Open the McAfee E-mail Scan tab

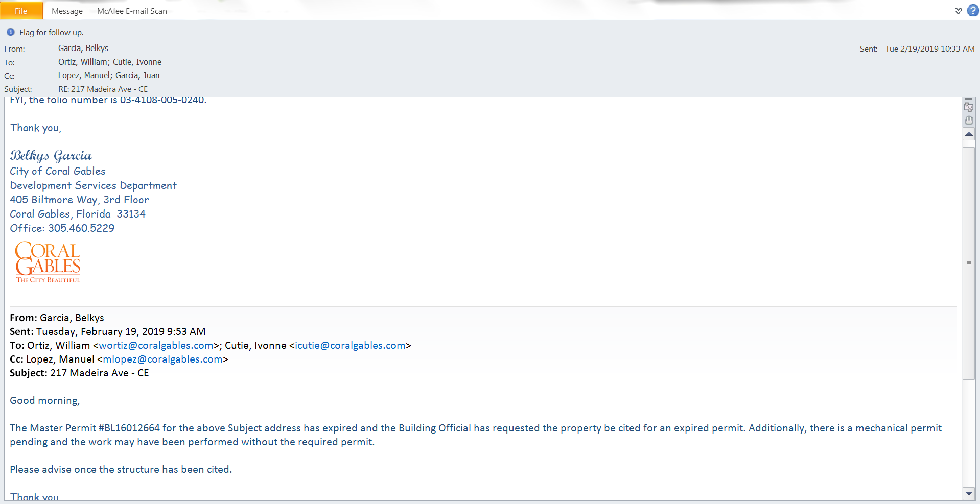coord(132,11)
